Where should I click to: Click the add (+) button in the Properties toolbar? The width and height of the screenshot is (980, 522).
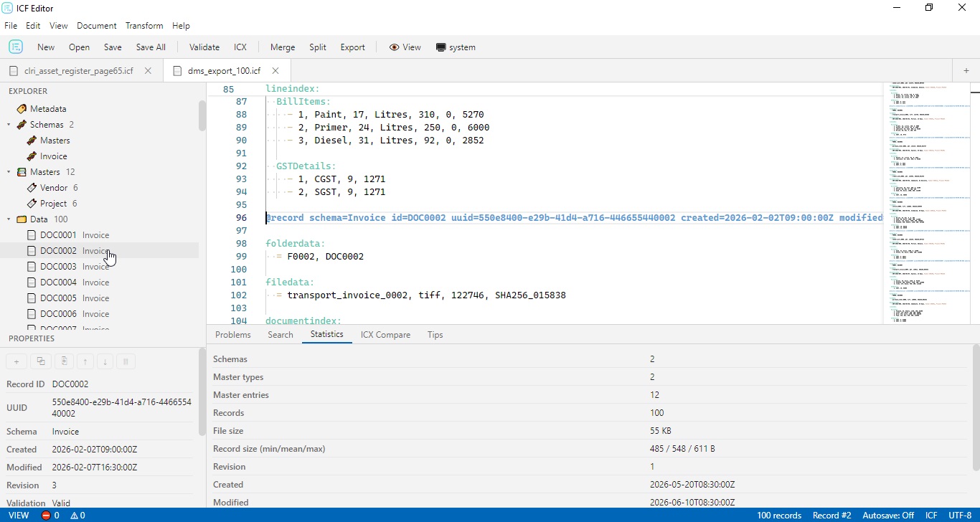tap(17, 361)
